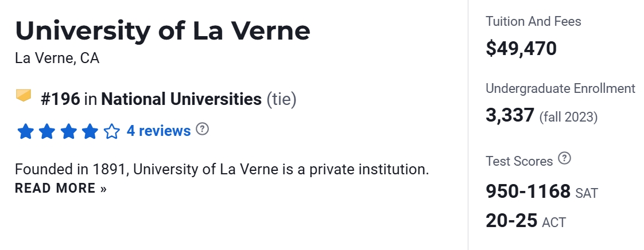Select the #196 rank number

point(60,99)
